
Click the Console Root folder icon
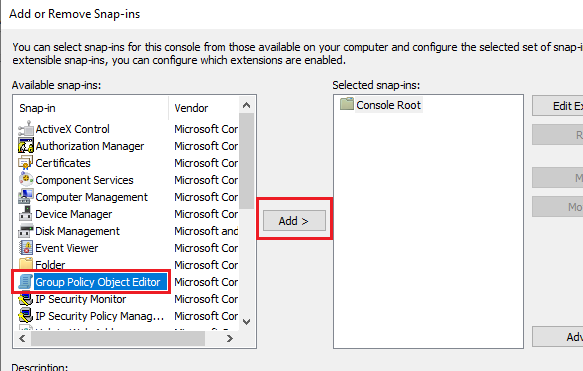pyautogui.click(x=347, y=104)
